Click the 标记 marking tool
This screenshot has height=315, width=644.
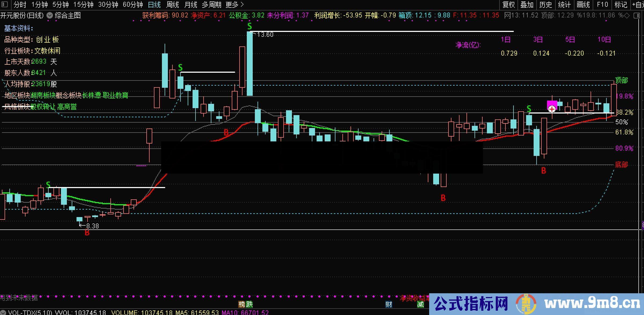pyautogui.click(x=621, y=5)
